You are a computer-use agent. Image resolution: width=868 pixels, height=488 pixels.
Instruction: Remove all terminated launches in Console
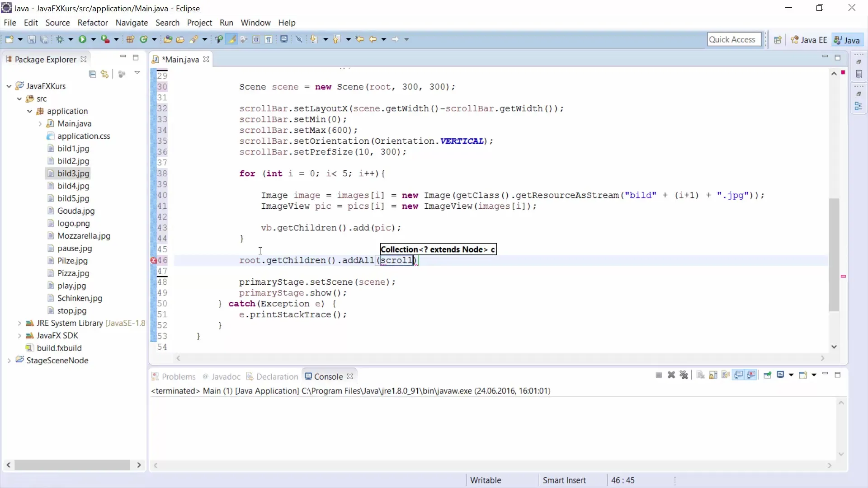(684, 375)
